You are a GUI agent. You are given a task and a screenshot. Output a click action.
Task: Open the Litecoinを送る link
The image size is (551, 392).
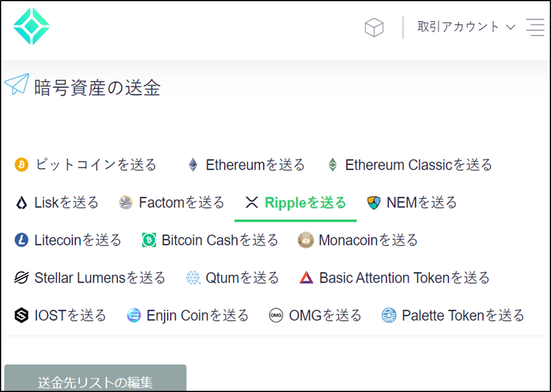(68, 241)
